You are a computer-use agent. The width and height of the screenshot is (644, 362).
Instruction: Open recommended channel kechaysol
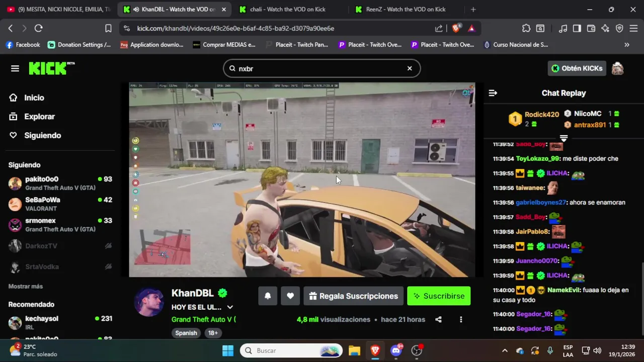60,322
